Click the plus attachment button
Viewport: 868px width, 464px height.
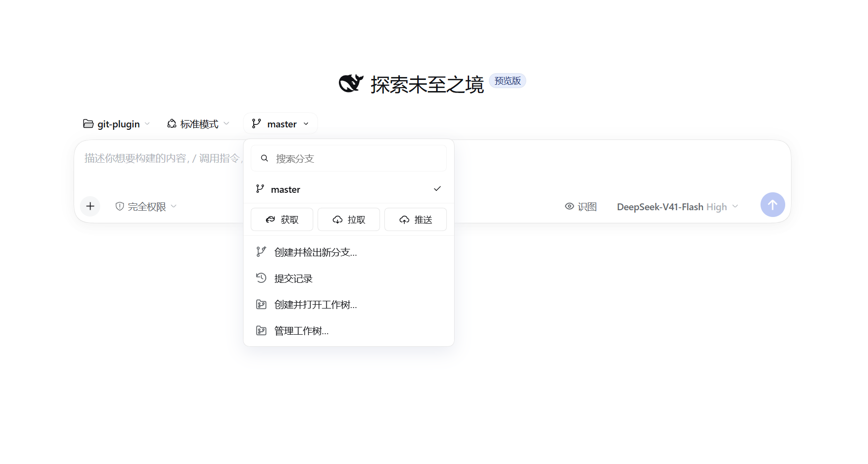pyautogui.click(x=90, y=206)
